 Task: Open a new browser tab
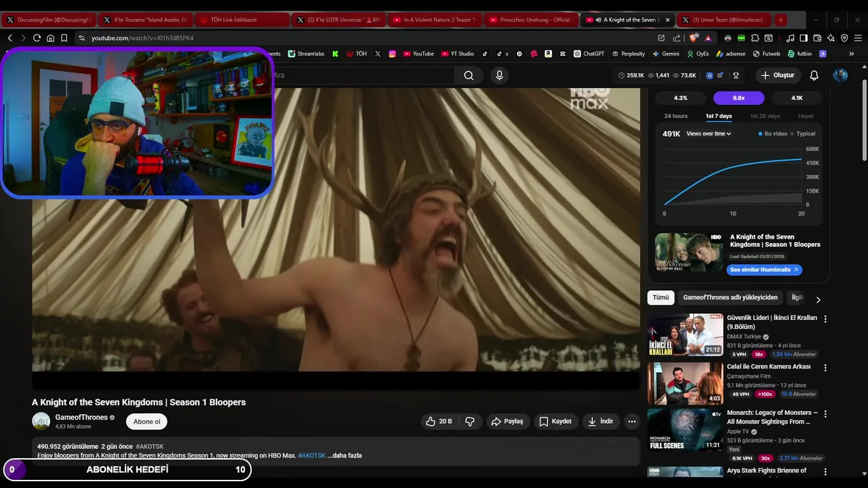click(781, 20)
